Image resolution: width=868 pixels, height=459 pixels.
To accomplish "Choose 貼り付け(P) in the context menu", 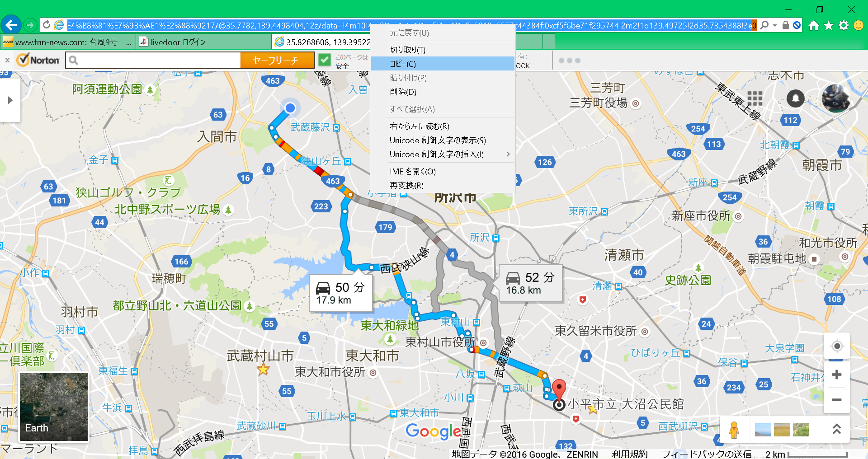I will pyautogui.click(x=443, y=78).
